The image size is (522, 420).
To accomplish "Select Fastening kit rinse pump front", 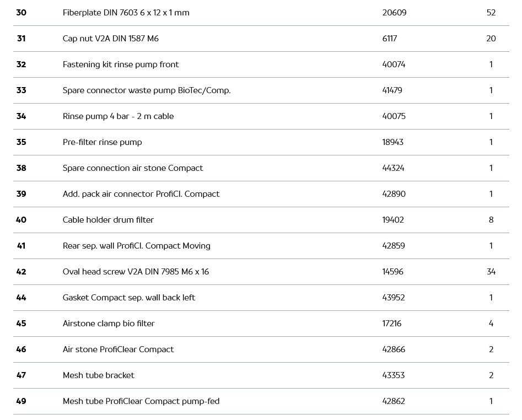I will point(120,64).
